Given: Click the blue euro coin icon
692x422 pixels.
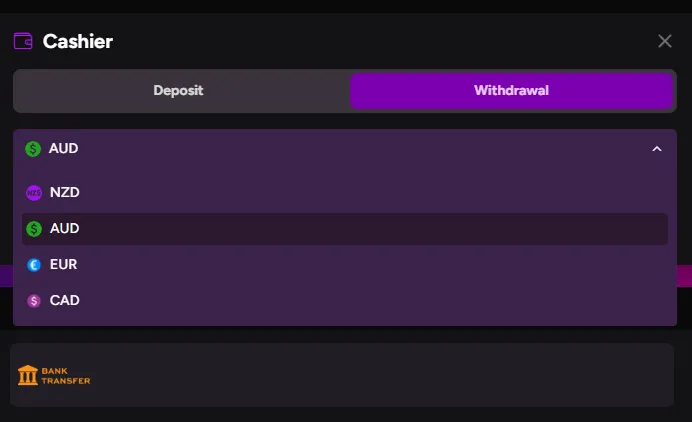Looking at the screenshot, I should [x=34, y=265].
